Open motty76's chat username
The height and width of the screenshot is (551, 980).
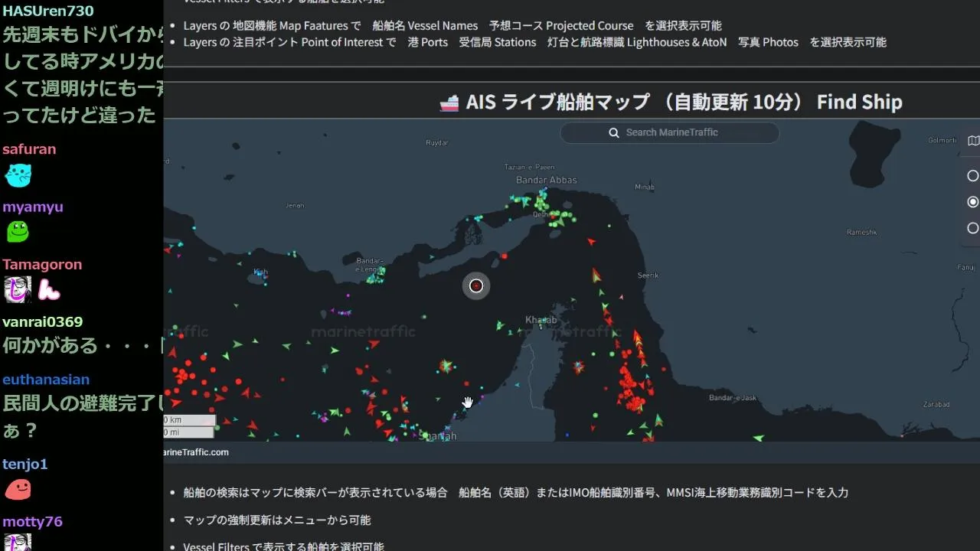[32, 521]
